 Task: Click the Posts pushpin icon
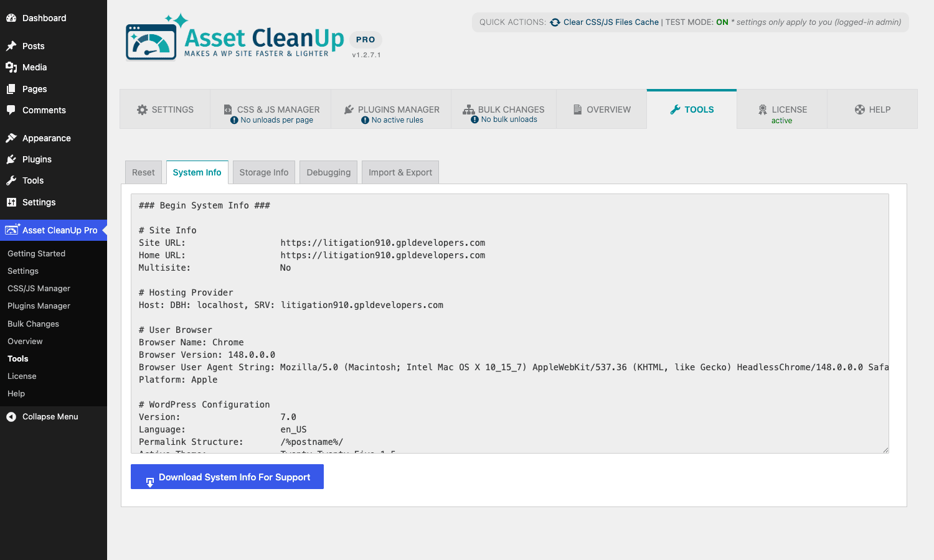(x=11, y=46)
